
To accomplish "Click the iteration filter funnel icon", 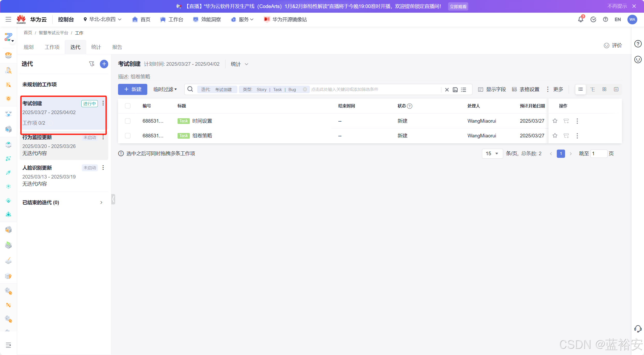I will tap(92, 64).
